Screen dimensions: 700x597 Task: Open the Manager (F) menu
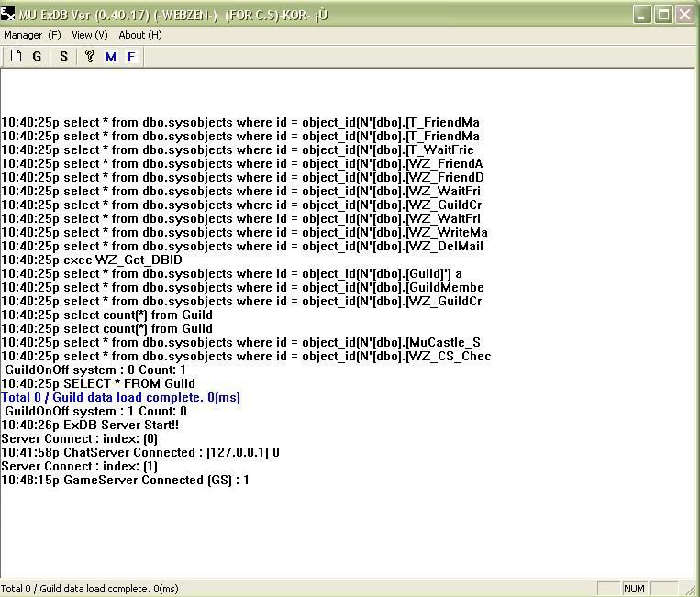pos(32,35)
